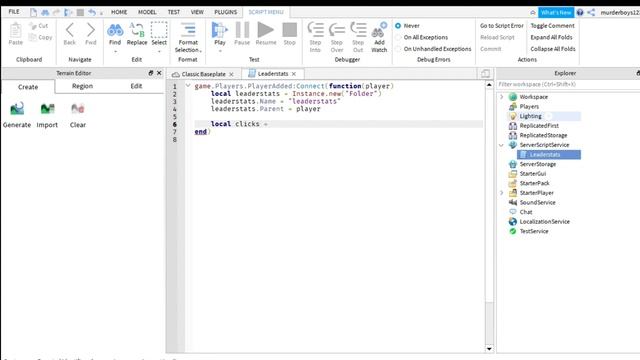640x360 pixels.
Task: Close the Leaderstats script tab
Action: tap(293, 74)
